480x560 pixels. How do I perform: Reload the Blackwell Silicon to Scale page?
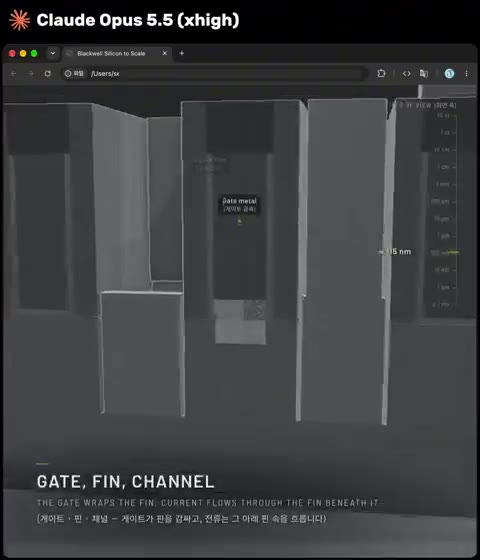point(48,74)
